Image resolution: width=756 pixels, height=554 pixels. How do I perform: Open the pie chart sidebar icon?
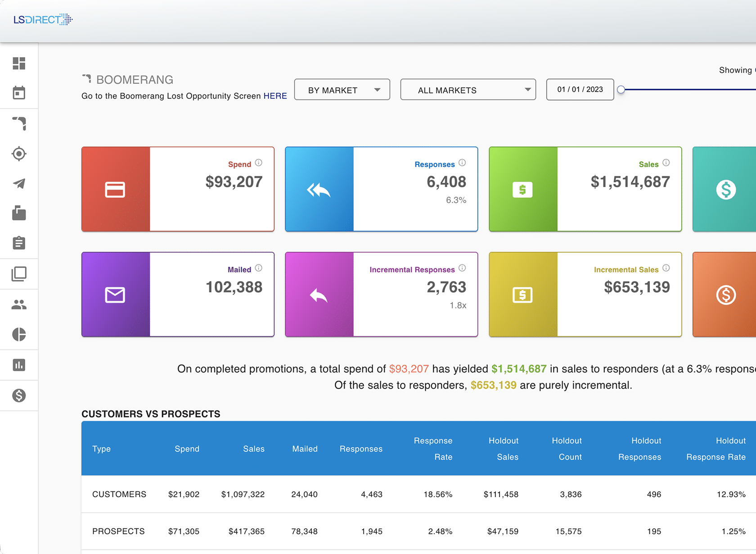click(x=19, y=335)
